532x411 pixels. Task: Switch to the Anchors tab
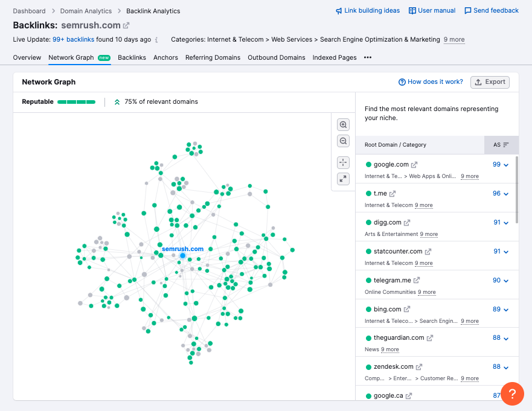[x=165, y=58]
